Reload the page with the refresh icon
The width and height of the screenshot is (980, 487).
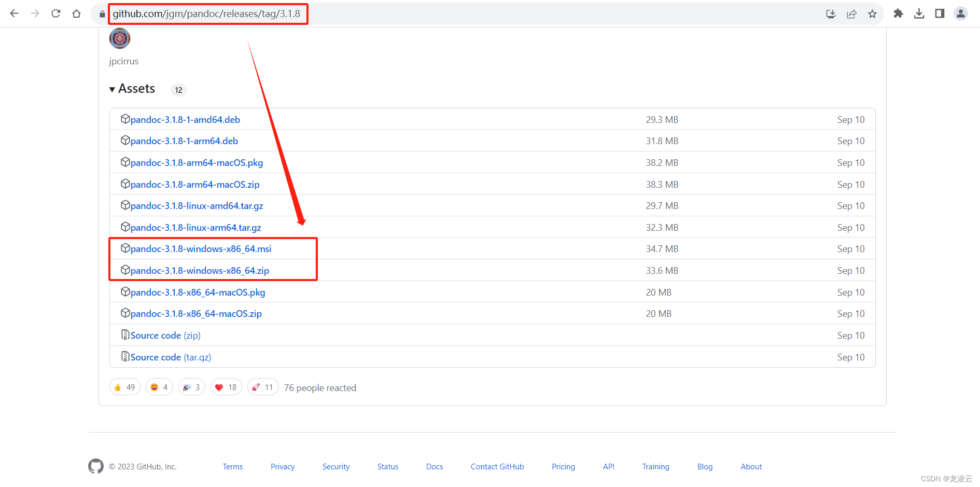click(55, 13)
